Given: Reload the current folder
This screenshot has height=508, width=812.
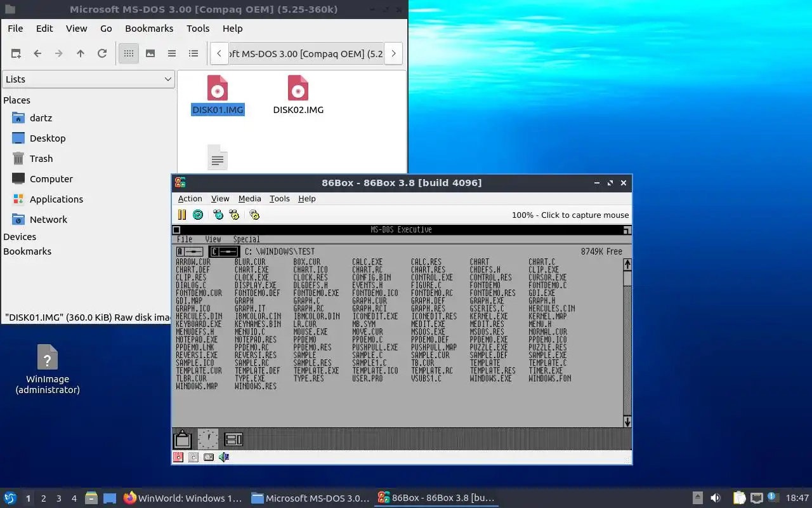Looking at the screenshot, I should pyautogui.click(x=102, y=53).
